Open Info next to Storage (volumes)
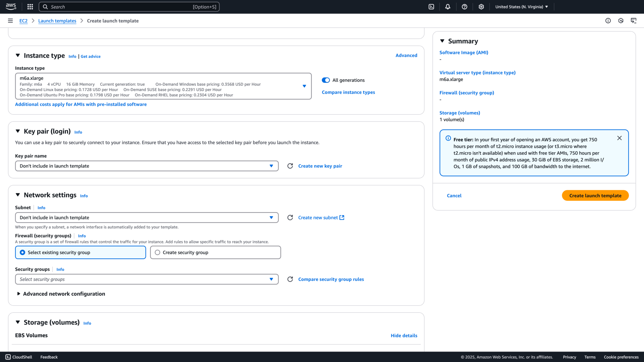 87,323
